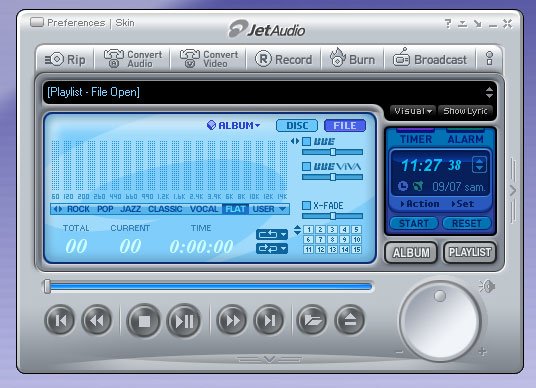
Task: Open the ALBUM window button
Action: pyautogui.click(x=411, y=253)
